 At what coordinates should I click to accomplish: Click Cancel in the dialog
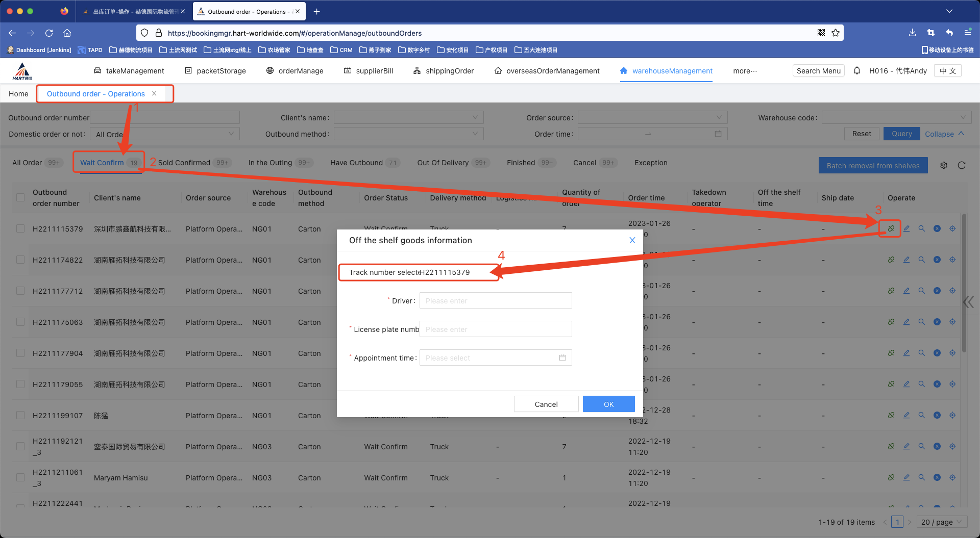546,404
